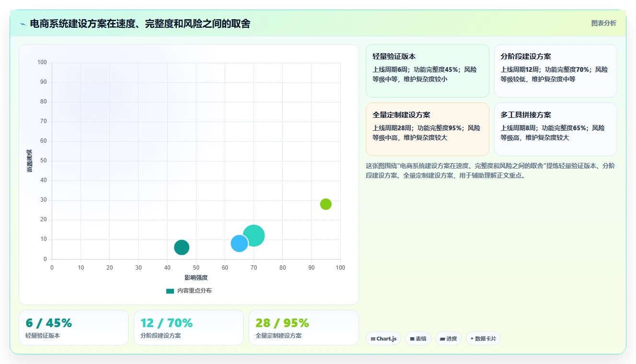Image resolution: width=636 pixels, height=364 pixels.
Task: Click the 进度 tag chip
Action: click(449, 339)
